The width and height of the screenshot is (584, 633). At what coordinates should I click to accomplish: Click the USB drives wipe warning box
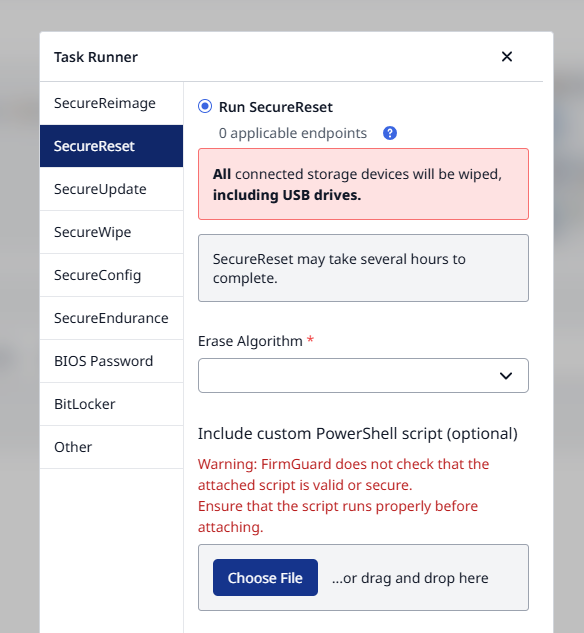(363, 184)
